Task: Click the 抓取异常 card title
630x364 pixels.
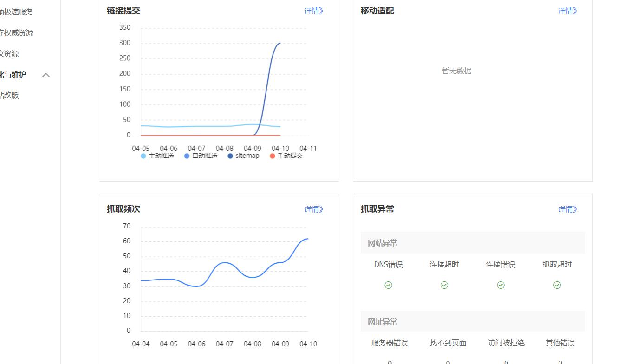Action: (377, 209)
